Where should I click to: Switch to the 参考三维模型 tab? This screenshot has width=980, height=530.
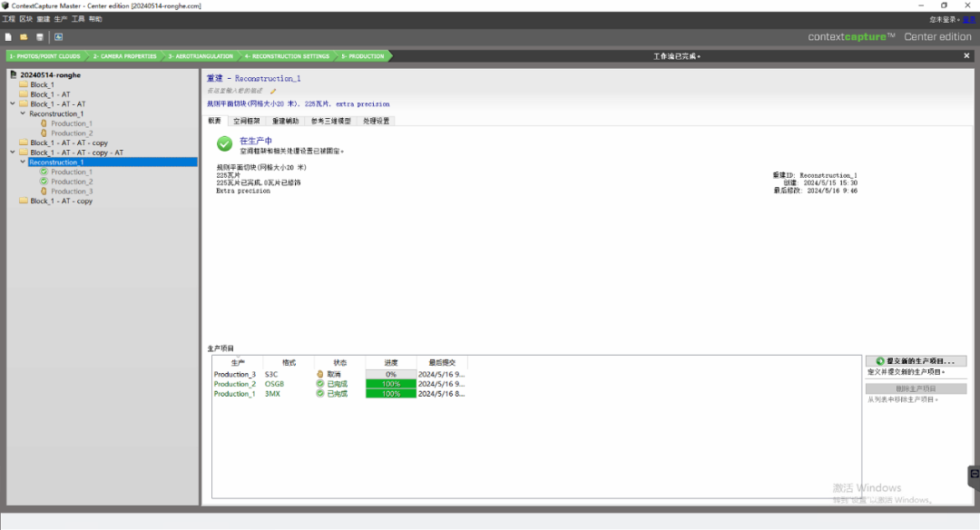coord(330,121)
